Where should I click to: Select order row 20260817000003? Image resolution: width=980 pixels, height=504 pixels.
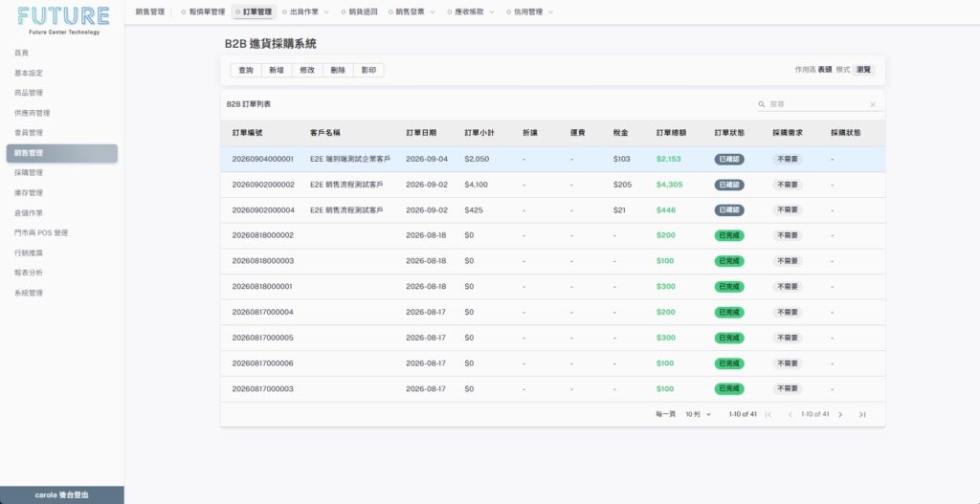tap(552, 389)
